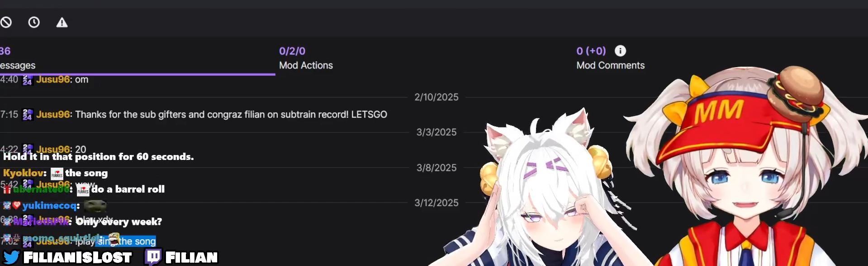Screen dimensions: 868x266
Task: Open Jusu96 username on the om message
Action: 53,79
